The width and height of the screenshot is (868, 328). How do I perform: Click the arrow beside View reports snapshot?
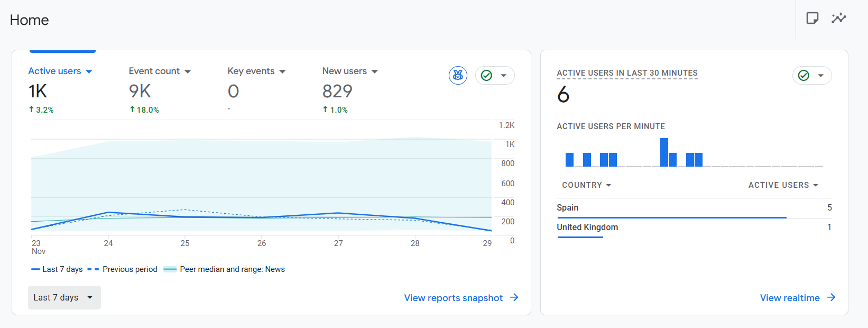[x=514, y=298]
